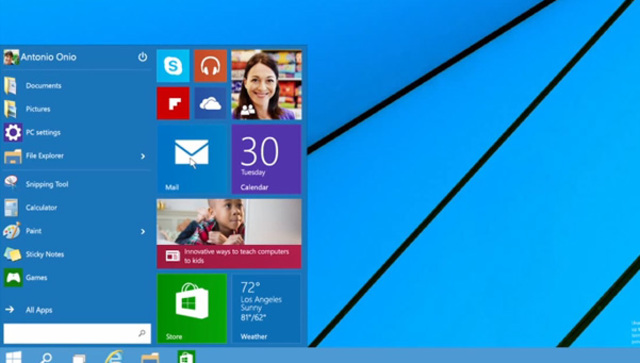Open the People tile with woman photo

[267, 85]
